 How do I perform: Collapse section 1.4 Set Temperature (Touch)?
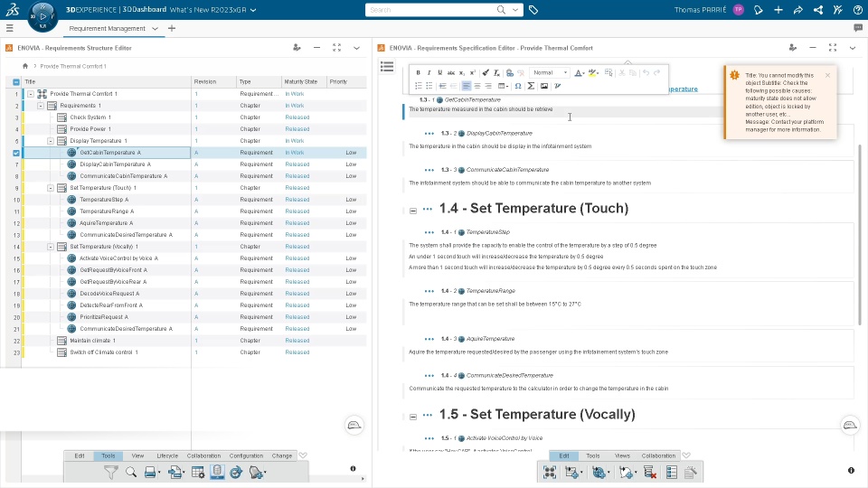click(x=413, y=211)
